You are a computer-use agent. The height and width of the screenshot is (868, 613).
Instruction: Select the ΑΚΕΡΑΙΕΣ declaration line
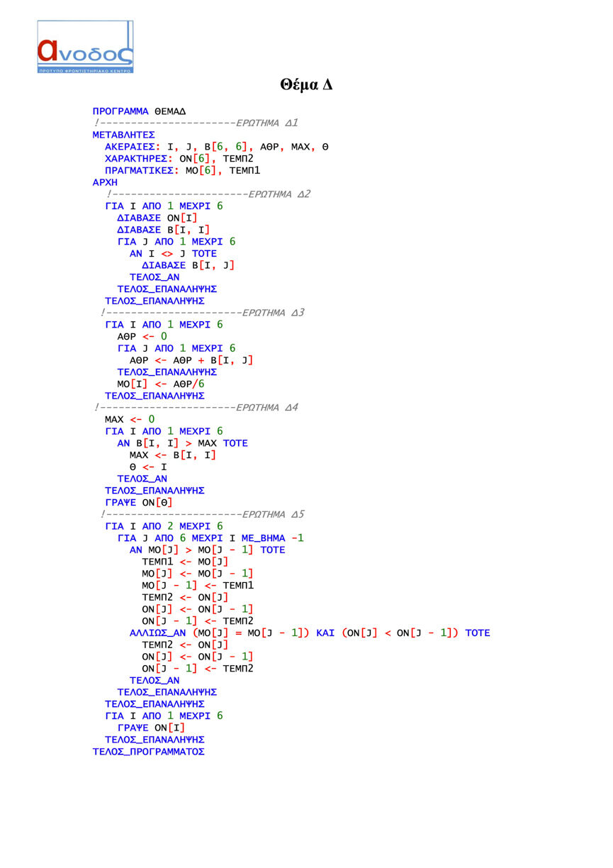pos(217,147)
